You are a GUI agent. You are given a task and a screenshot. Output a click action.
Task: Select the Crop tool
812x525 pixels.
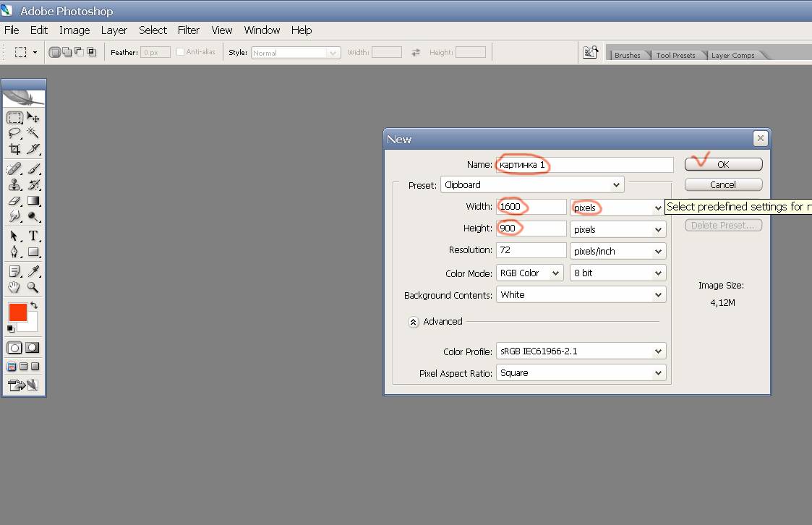pyautogui.click(x=15, y=149)
